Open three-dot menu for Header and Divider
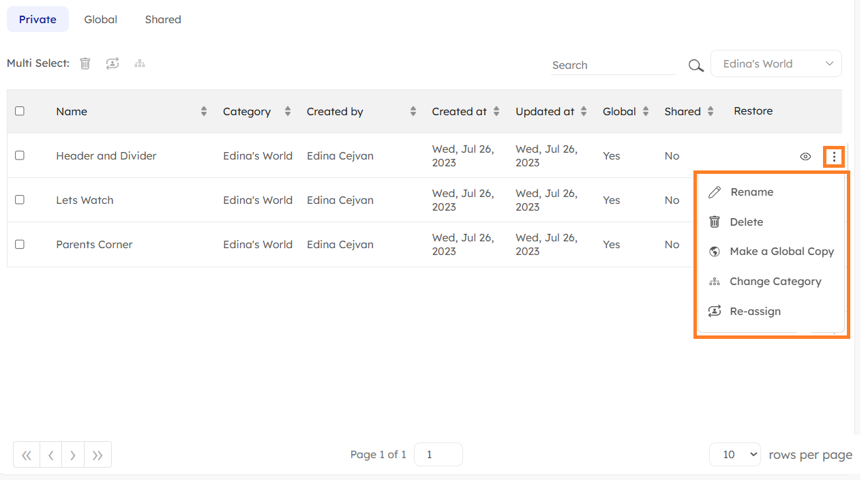The image size is (868, 480). [834, 157]
